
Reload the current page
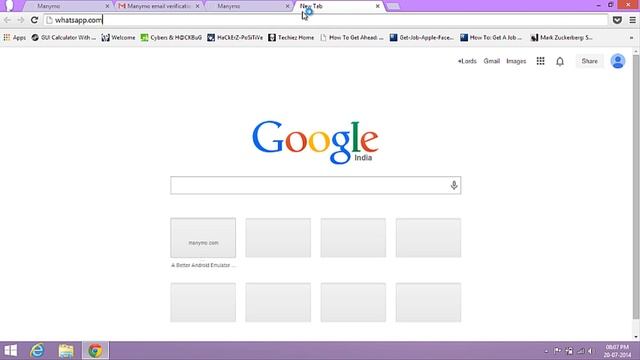[x=35, y=20]
